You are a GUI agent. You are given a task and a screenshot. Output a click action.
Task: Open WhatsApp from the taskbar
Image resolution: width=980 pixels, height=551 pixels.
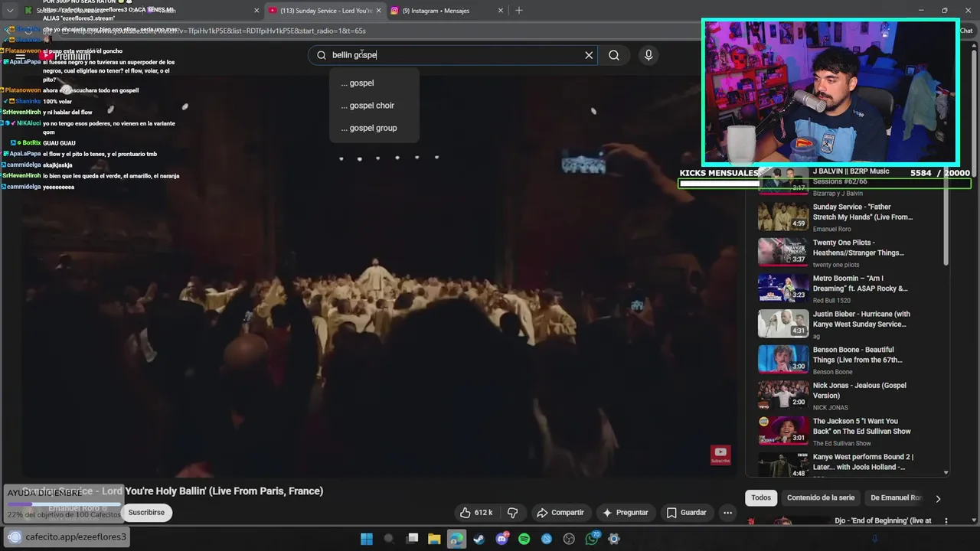[592, 539]
